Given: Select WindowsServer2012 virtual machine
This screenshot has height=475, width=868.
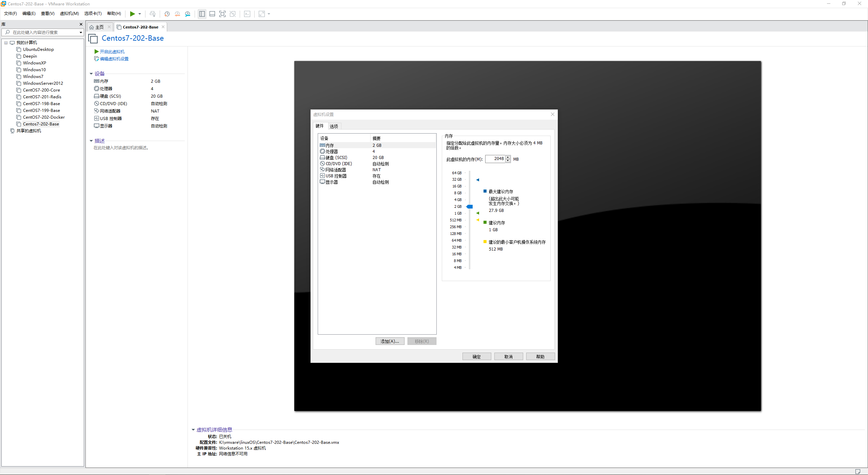Looking at the screenshot, I should (43, 83).
